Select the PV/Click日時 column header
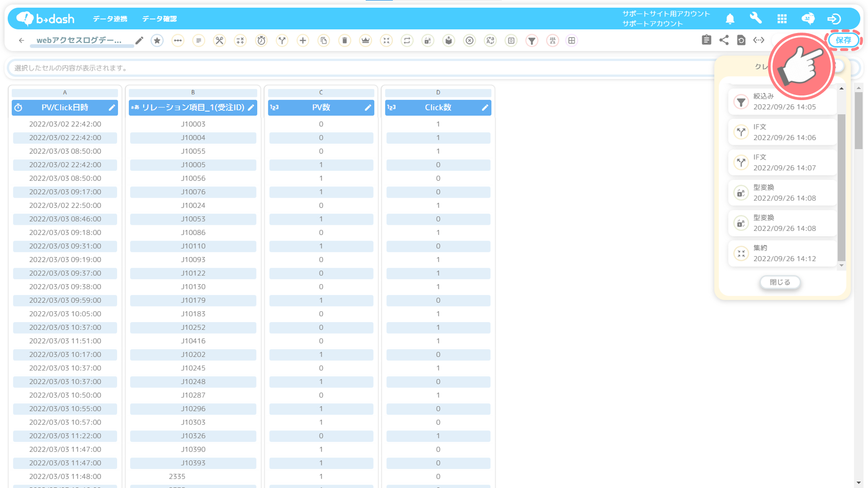The width and height of the screenshot is (868, 488). [x=65, y=107]
